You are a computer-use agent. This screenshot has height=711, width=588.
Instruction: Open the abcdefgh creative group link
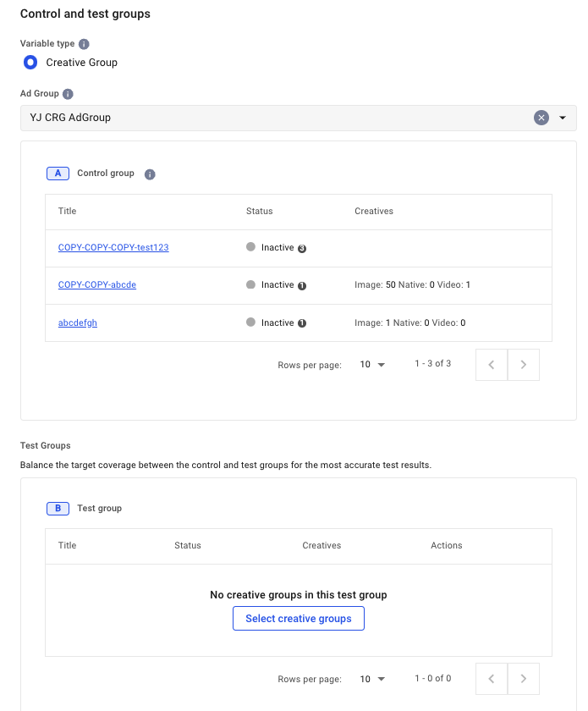77,322
